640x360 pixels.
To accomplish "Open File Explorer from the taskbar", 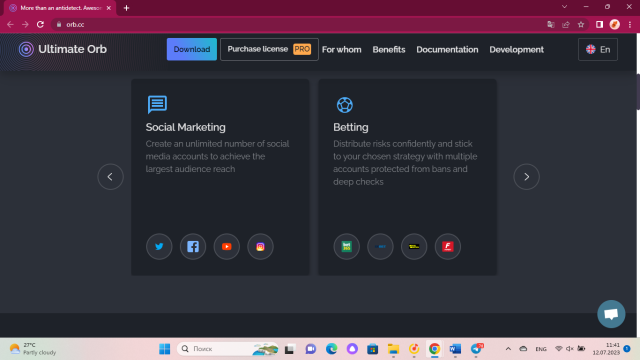I will pyautogui.click(x=393, y=349).
